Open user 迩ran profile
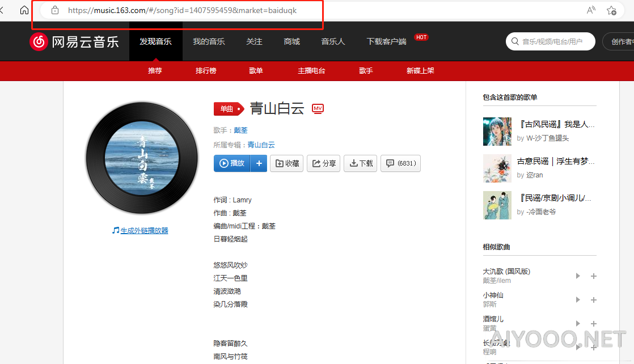This screenshot has width=634, height=364. click(535, 175)
